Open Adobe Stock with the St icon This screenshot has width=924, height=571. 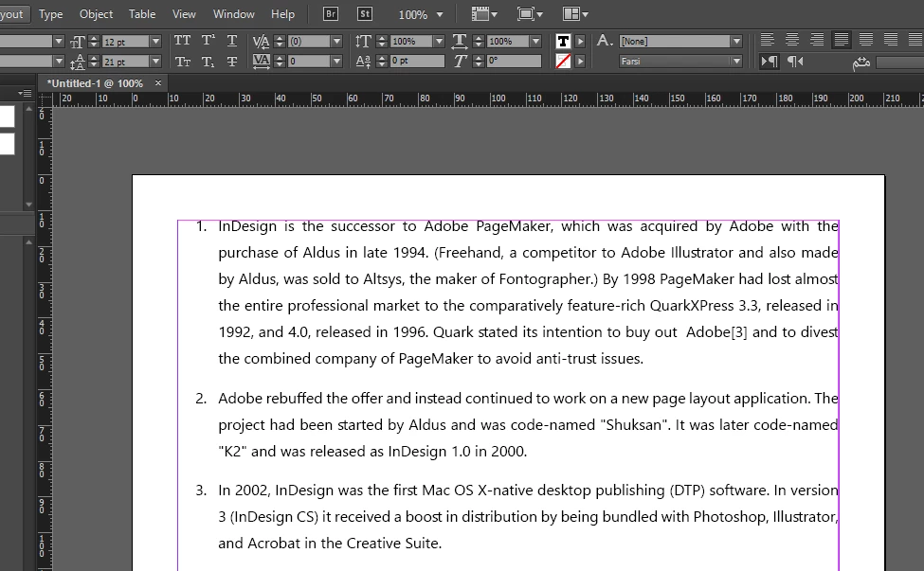click(x=365, y=13)
